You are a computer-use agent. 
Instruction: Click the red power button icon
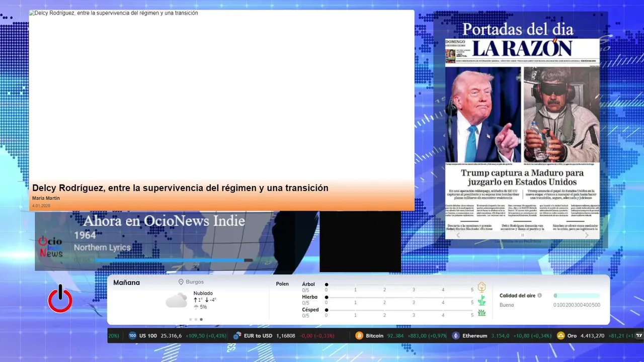(60, 299)
